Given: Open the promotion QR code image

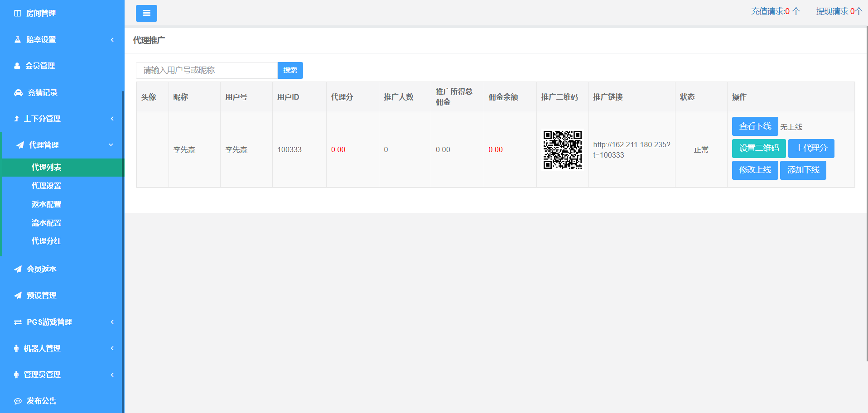Looking at the screenshot, I should [562, 150].
